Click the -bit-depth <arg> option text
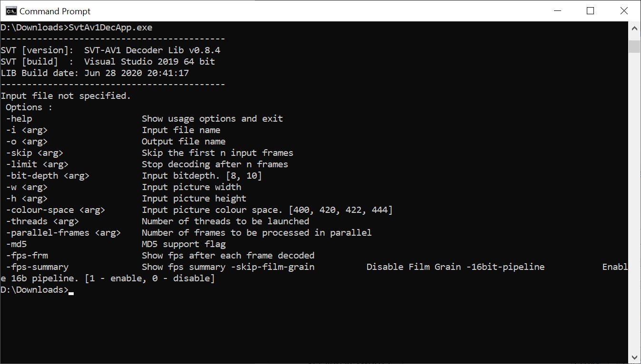This screenshot has width=641, height=364. [48, 176]
